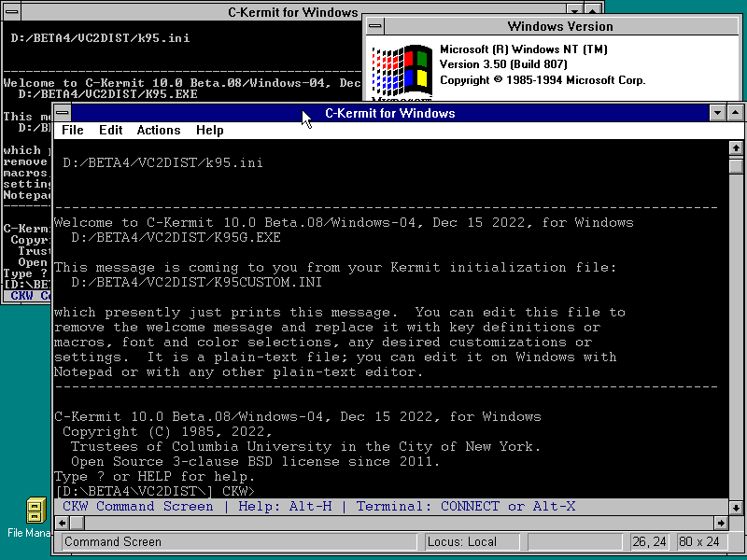Click the horizontal scrollbar right arrow
The image size is (747, 560).
721,523
